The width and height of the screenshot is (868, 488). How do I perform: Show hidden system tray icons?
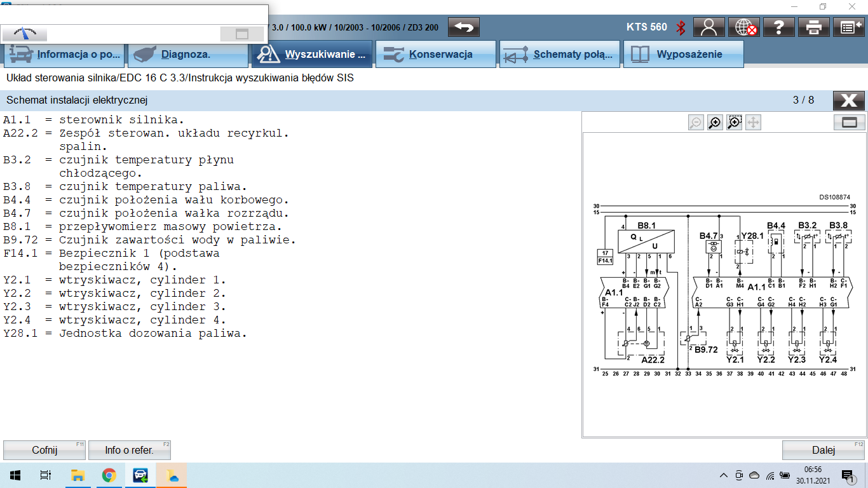724,475
